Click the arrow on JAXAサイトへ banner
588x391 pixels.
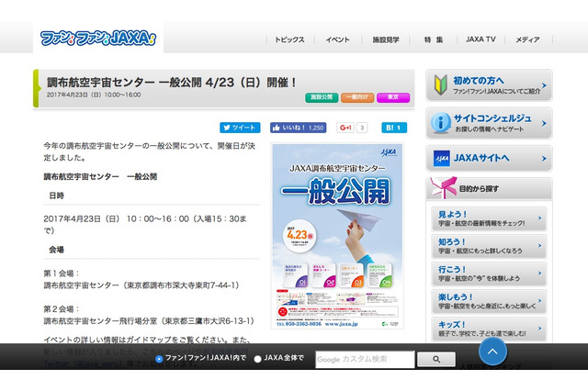click(x=544, y=159)
